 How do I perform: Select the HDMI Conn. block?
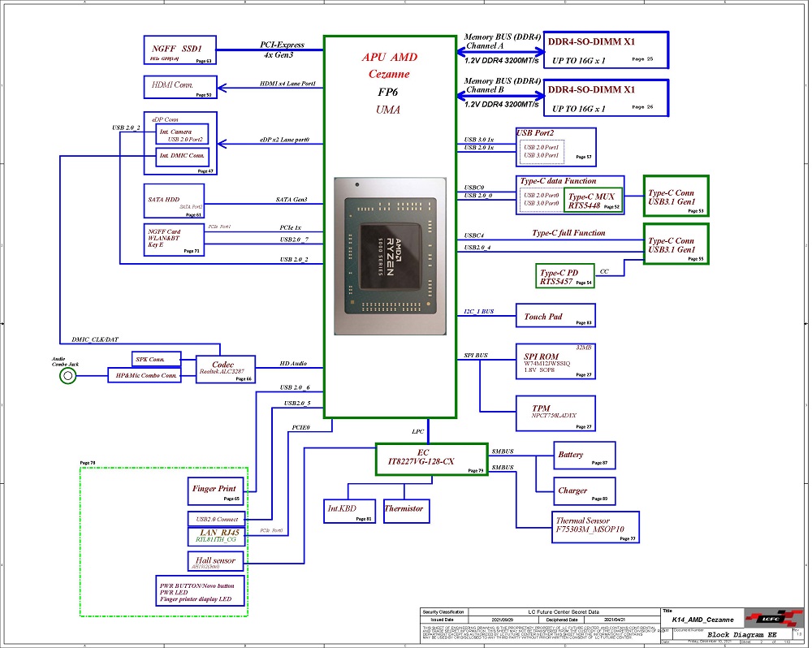coord(179,87)
